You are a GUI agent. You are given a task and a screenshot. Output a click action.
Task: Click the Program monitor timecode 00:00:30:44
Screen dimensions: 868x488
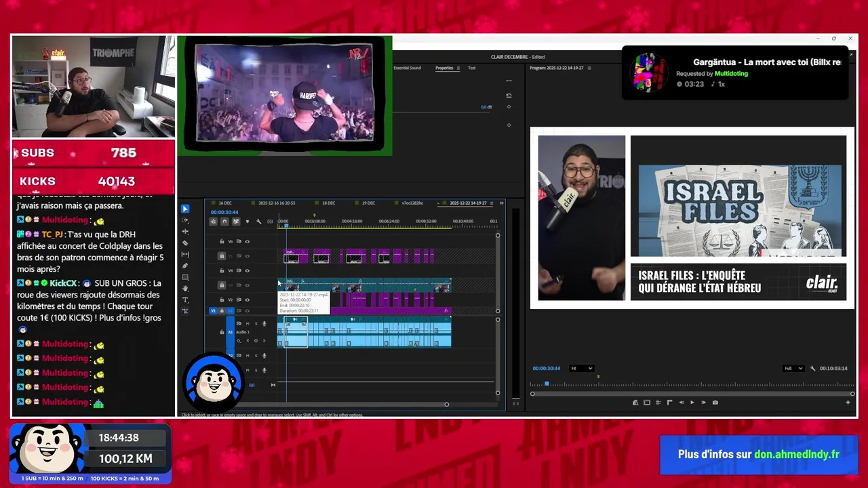pos(547,368)
